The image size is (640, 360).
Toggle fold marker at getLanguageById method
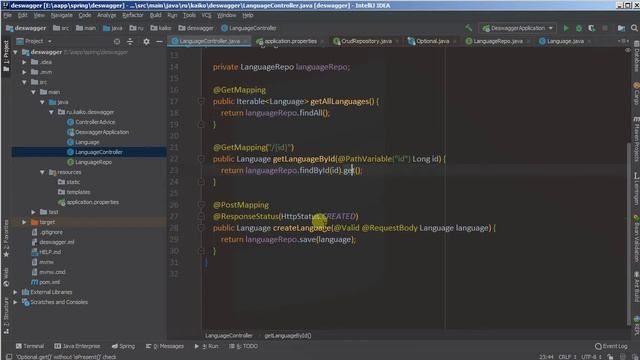(x=201, y=159)
